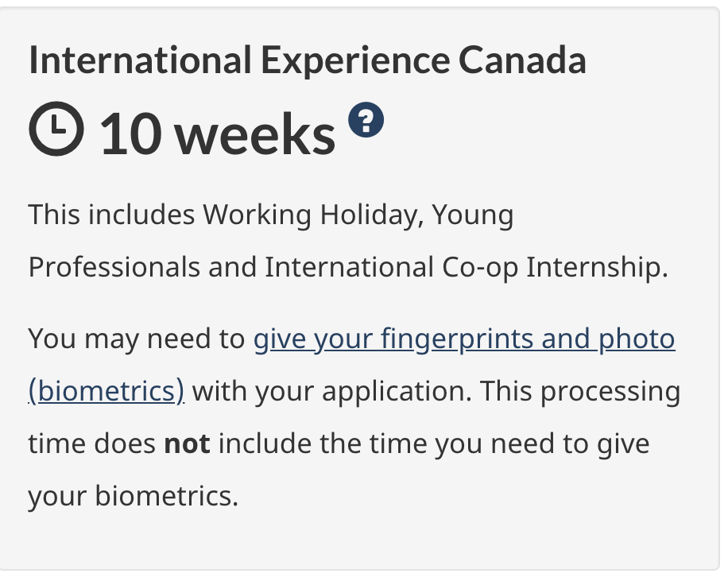Click the word "Professionals" in the paragraph
This screenshot has height=577, width=728.
pos(114,267)
